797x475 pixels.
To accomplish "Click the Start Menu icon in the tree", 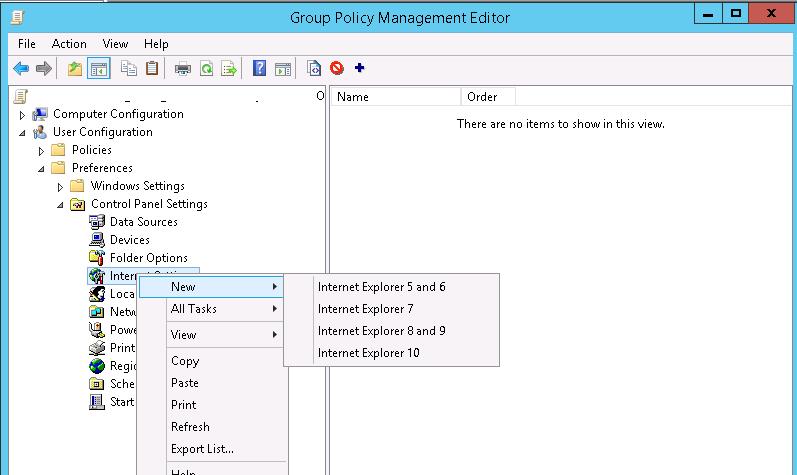I will tap(97, 402).
